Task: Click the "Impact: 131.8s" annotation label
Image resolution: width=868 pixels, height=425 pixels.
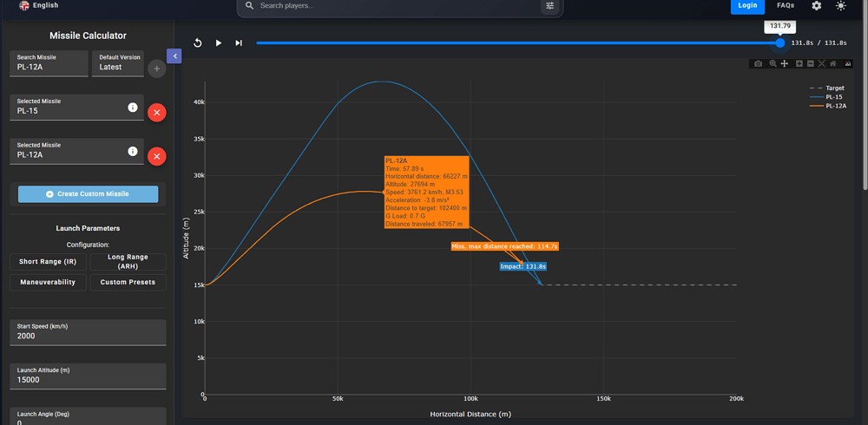Action: pos(523,267)
